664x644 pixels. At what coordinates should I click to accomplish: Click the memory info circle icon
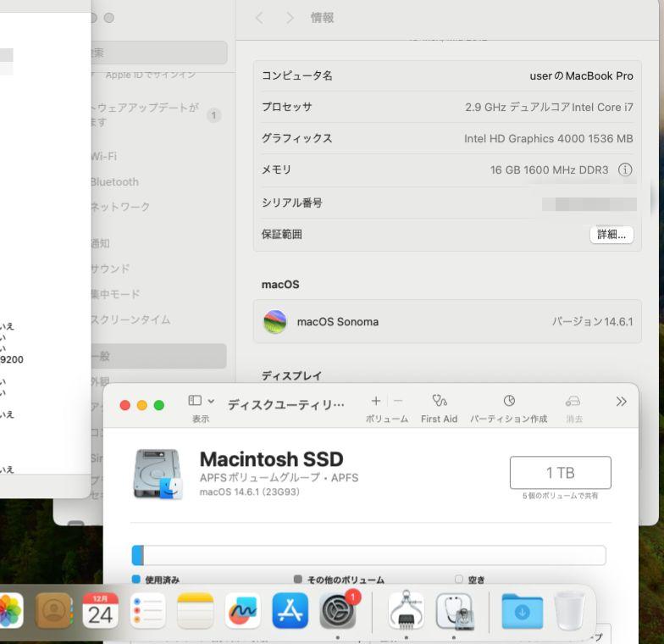click(x=625, y=169)
